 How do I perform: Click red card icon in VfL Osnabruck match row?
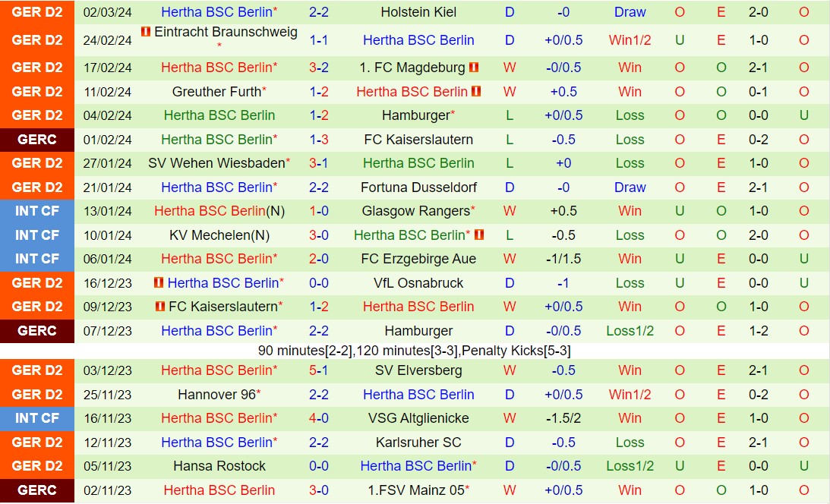click(159, 283)
